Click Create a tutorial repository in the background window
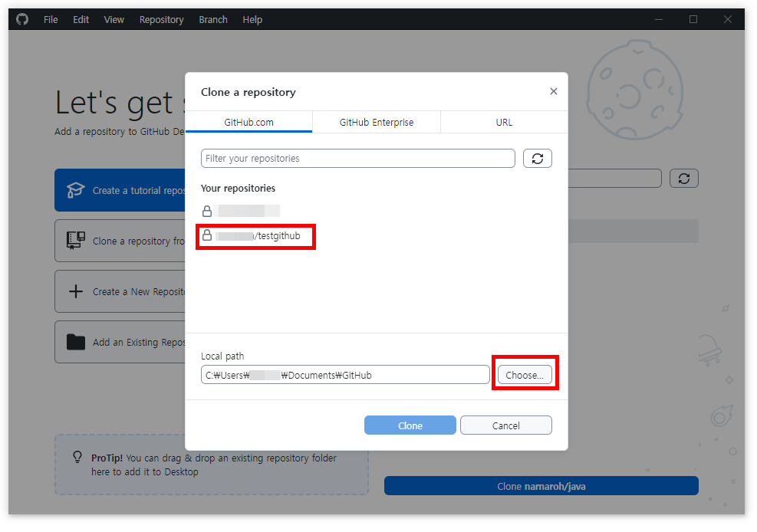Screen dimensions: 757x532 pyautogui.click(x=120, y=190)
